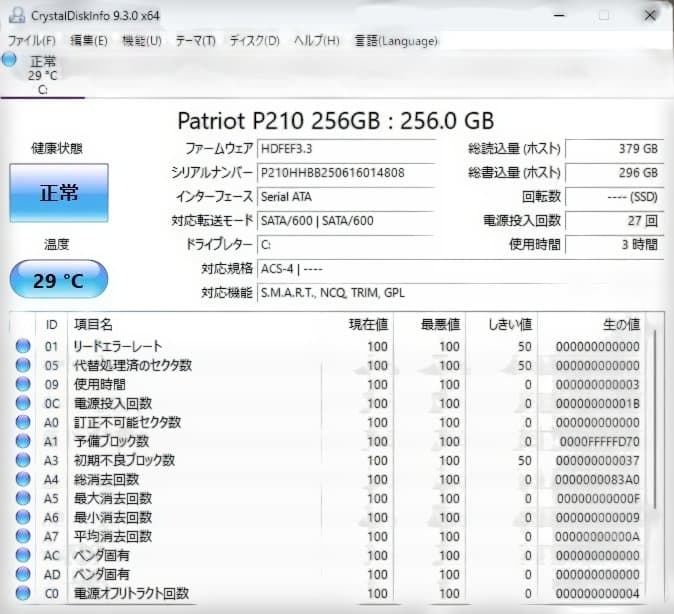Image resolution: width=674 pixels, height=614 pixels.
Task: Click the 項目名 column header
Action: click(x=194, y=324)
